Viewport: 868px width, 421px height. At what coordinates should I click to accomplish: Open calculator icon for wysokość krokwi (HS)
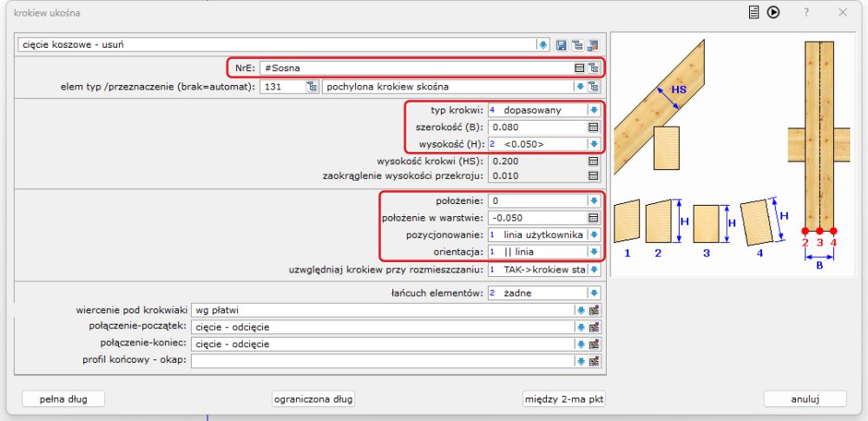pyautogui.click(x=594, y=161)
